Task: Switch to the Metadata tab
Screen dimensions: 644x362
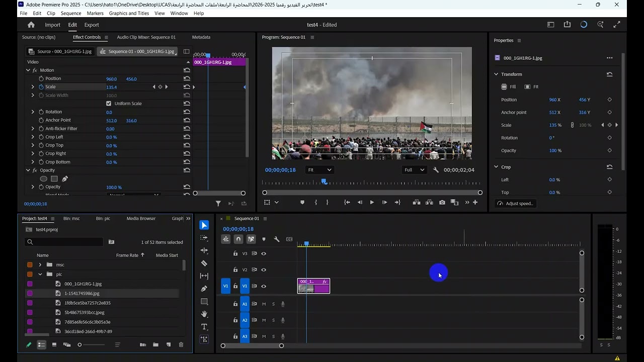Action: click(201, 37)
